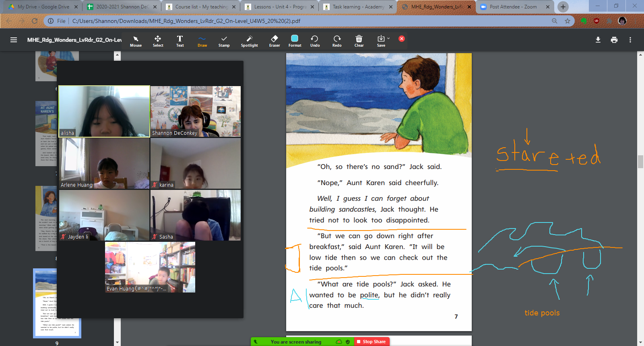
Task: Open page 9 thumbnail in sidebar
Action: click(57, 304)
